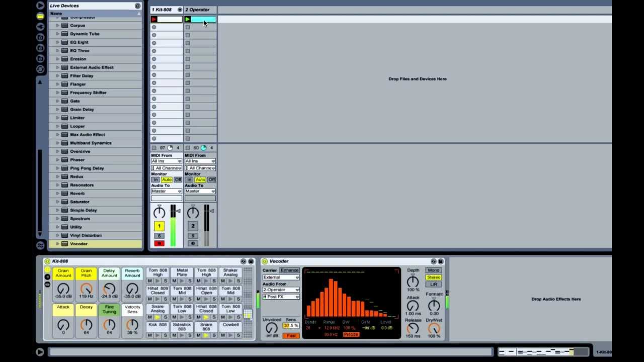This screenshot has width=644, height=362.
Task: Click the Kit-808 track title fold icon
Action: click(180, 10)
